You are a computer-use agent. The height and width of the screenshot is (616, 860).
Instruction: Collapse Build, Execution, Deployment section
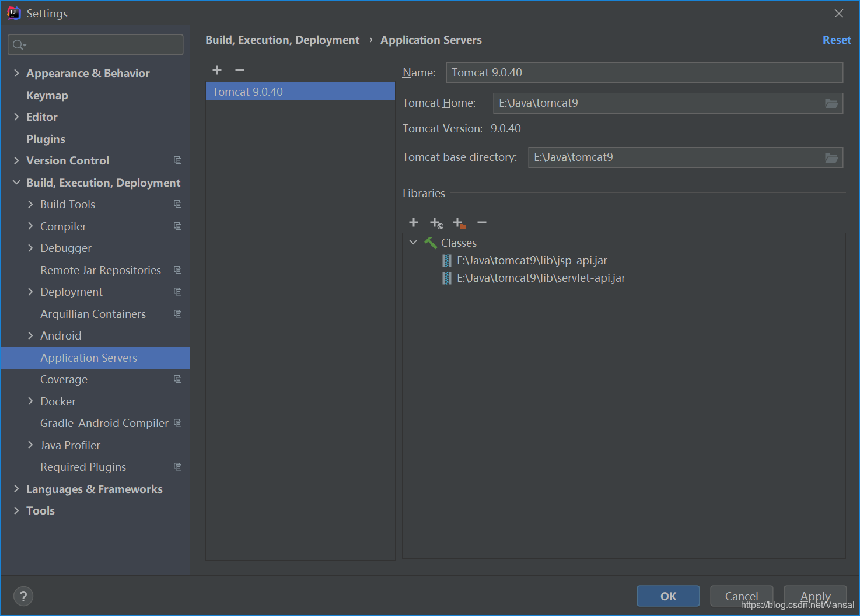[x=16, y=183]
